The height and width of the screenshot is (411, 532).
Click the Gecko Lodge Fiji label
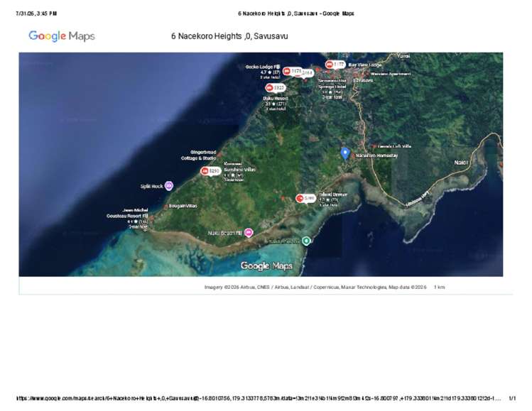tap(263, 67)
